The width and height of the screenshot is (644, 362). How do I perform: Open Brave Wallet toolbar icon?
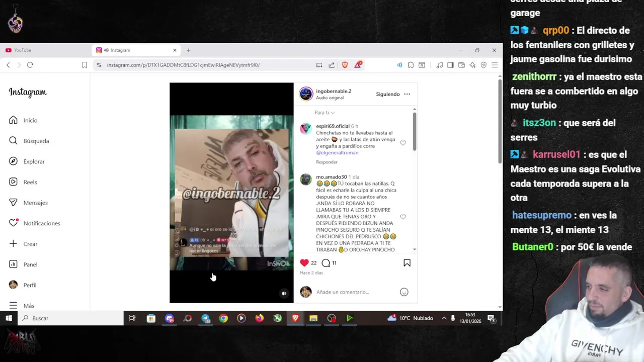[461, 65]
